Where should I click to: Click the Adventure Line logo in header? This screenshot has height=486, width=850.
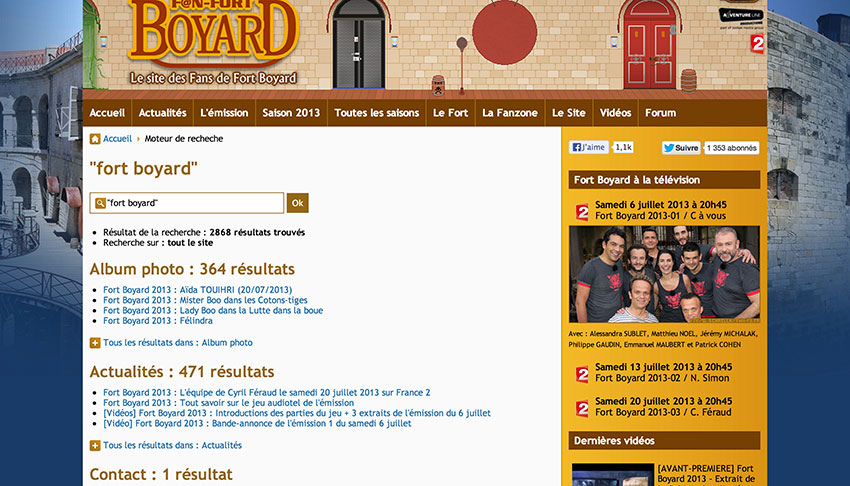741,16
